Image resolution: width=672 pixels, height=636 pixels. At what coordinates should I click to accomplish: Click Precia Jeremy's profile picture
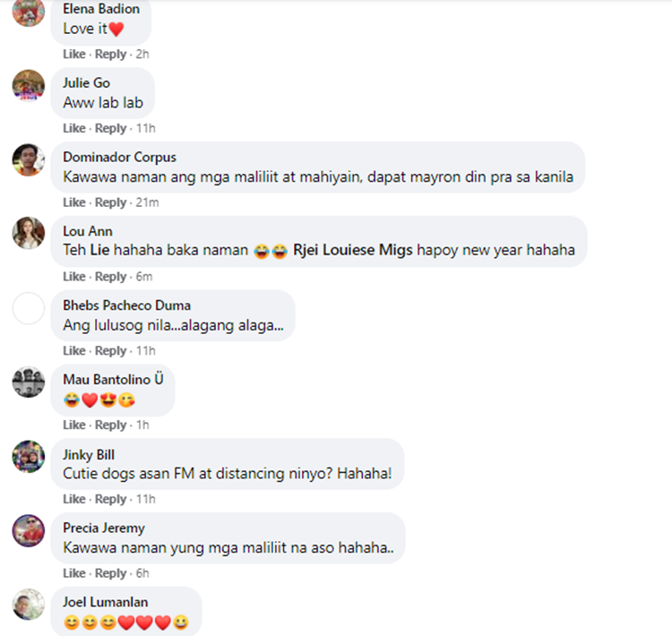coord(29,529)
